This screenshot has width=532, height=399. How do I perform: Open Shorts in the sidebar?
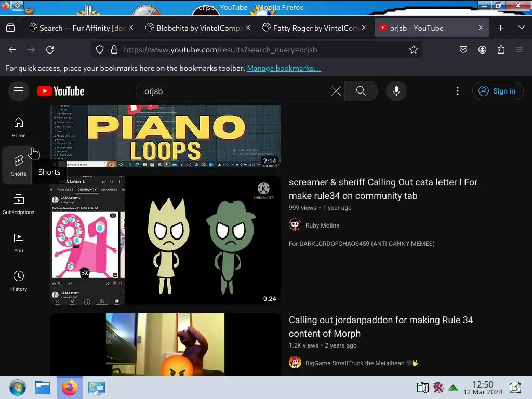pyautogui.click(x=19, y=166)
